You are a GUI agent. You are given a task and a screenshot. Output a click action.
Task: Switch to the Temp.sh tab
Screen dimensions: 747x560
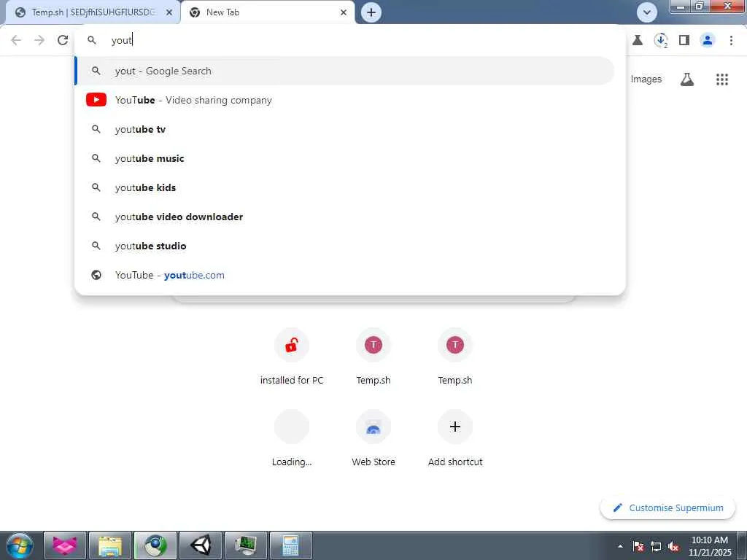click(93, 12)
